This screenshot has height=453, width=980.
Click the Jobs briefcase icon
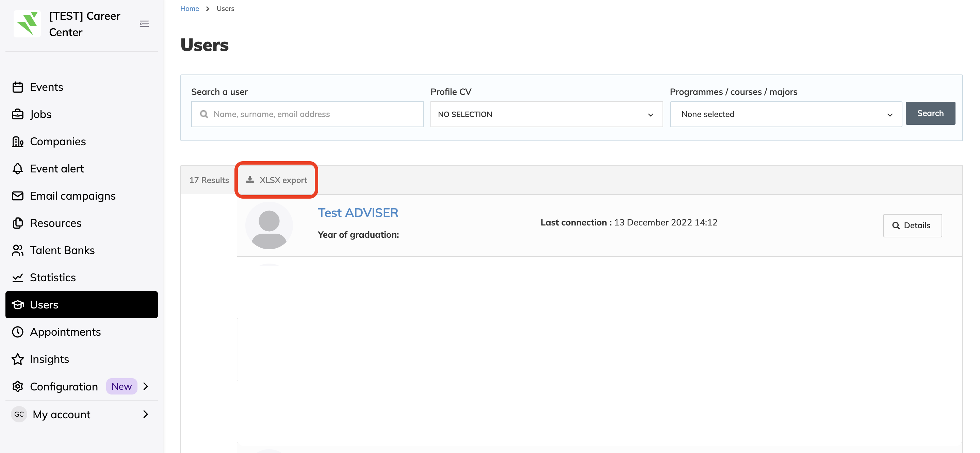(x=17, y=114)
